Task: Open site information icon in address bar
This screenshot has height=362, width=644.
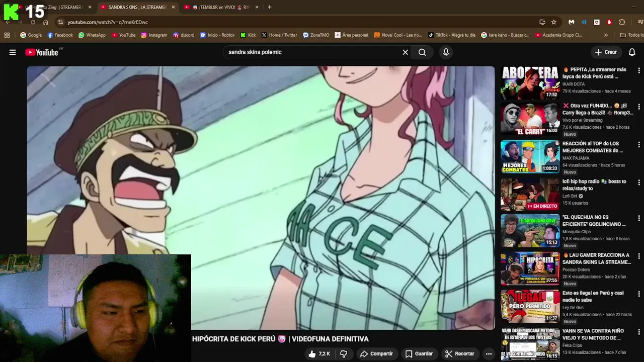Action: tap(60, 22)
